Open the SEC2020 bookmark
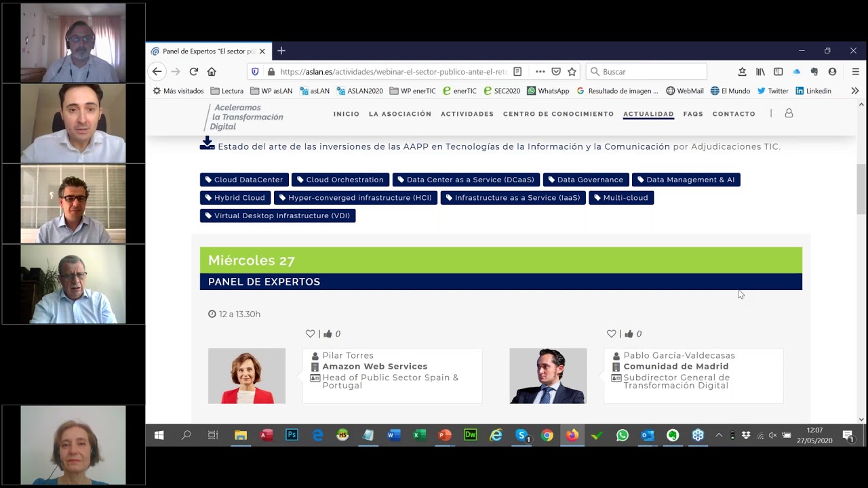Viewport: 868px width, 488px height. coord(501,91)
